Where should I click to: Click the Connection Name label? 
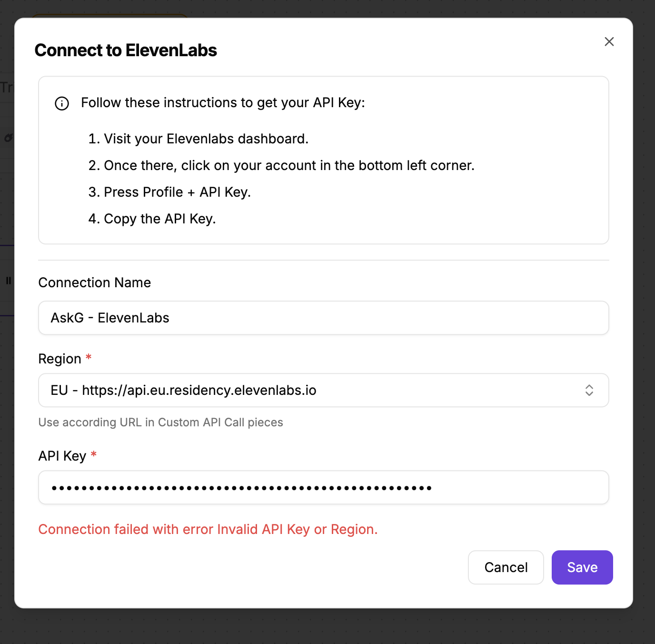pos(94,282)
